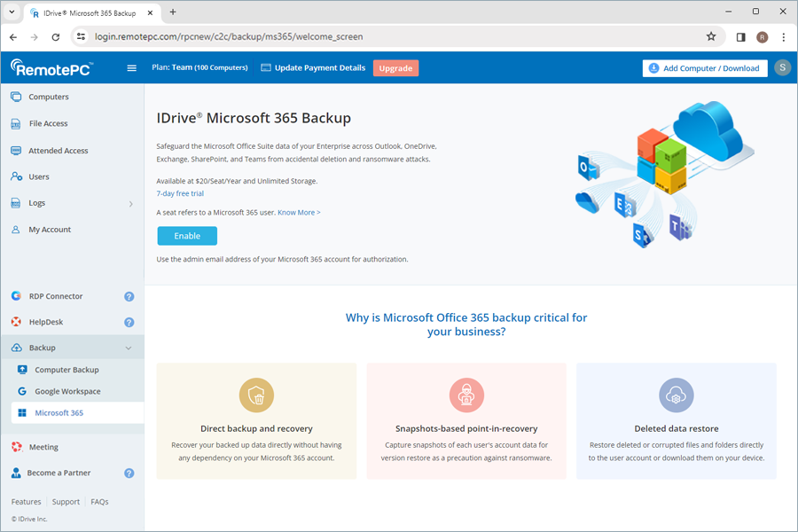Open the Know More link

click(299, 213)
